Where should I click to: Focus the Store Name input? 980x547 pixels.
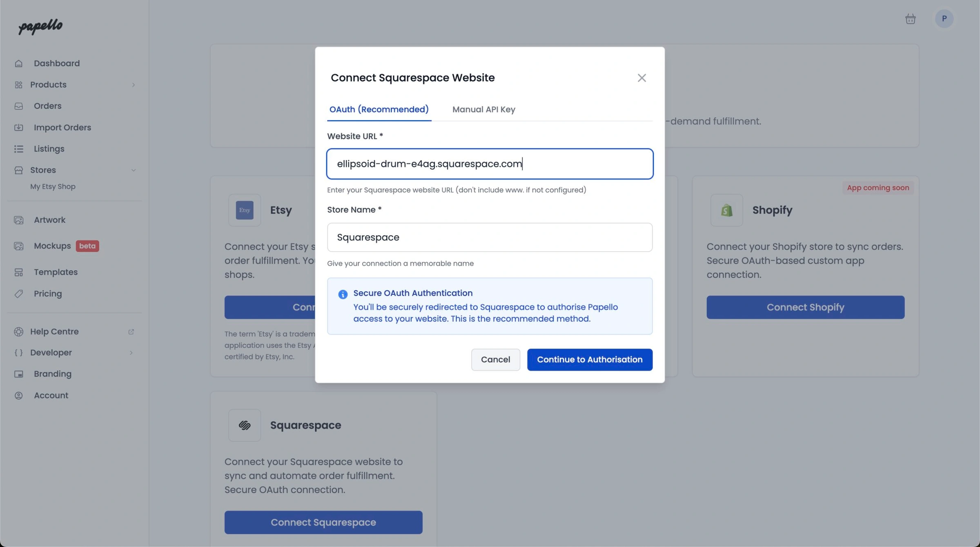point(490,237)
